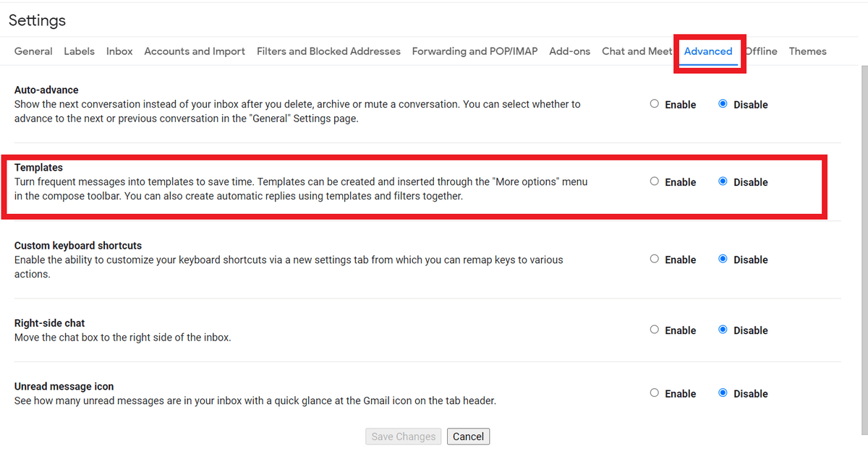Click the Custom keyboard shortcuts heading
The width and height of the screenshot is (868, 451).
78,246
